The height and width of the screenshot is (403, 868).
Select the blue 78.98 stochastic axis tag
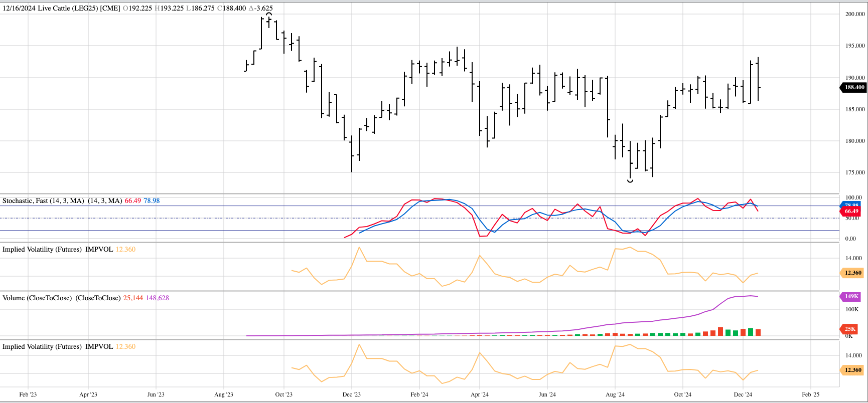(851, 205)
